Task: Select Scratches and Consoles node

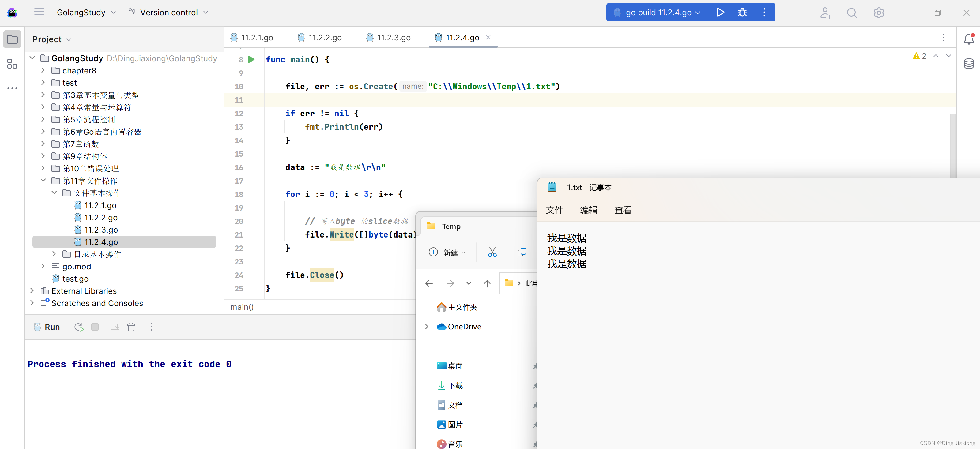Action: [x=97, y=303]
